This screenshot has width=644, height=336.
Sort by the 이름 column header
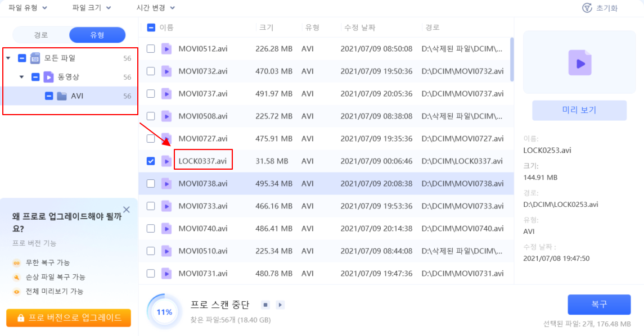(x=166, y=28)
